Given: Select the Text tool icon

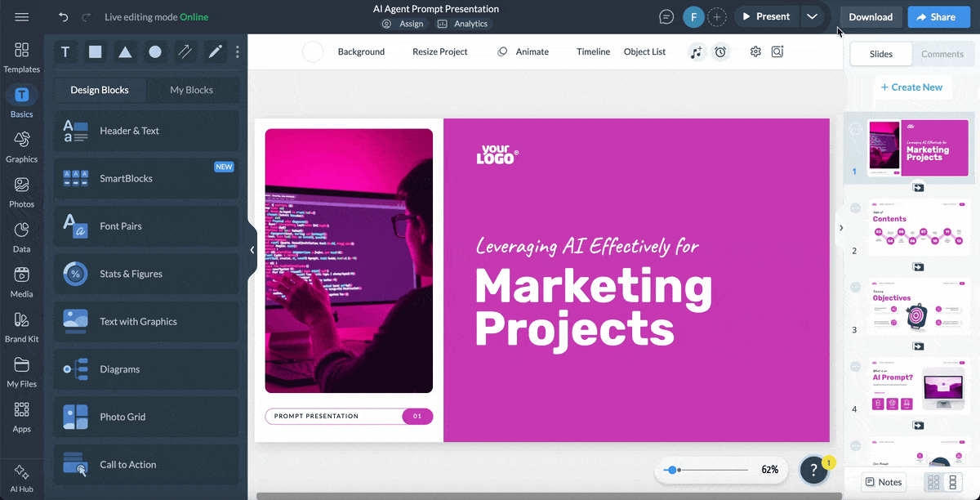Looking at the screenshot, I should click(x=65, y=52).
